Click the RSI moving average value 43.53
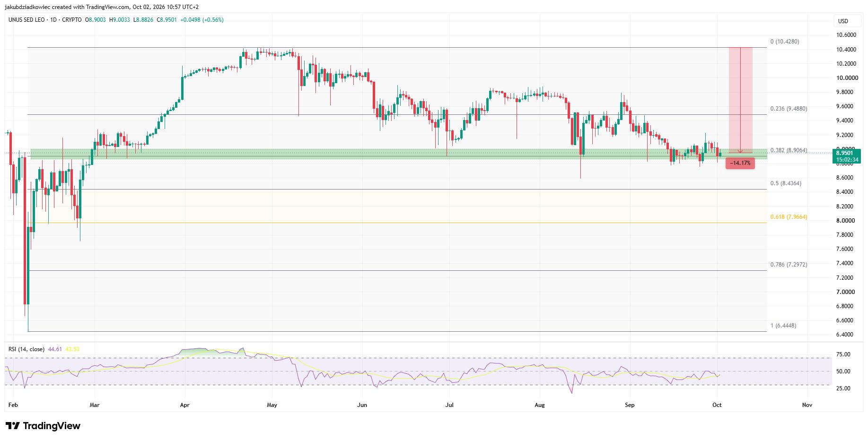This screenshot has width=868, height=440. pos(72,349)
